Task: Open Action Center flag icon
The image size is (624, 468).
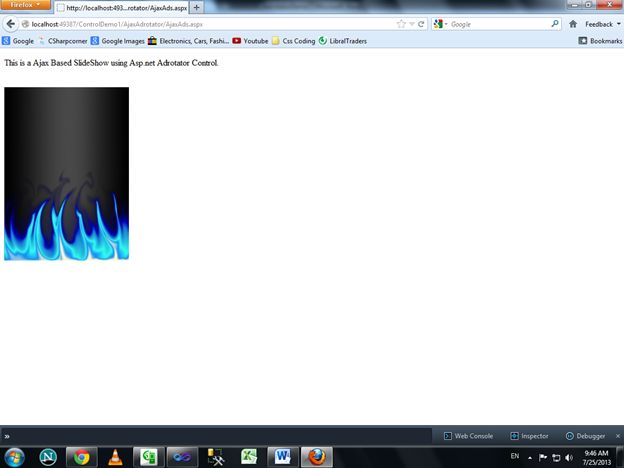Action: 542,458
